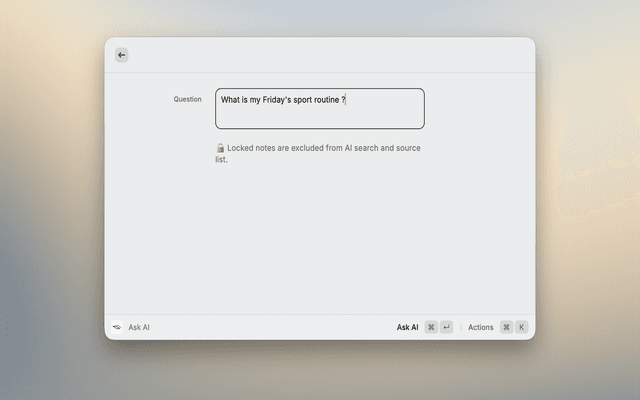Click the word "What" in the question

(x=231, y=100)
